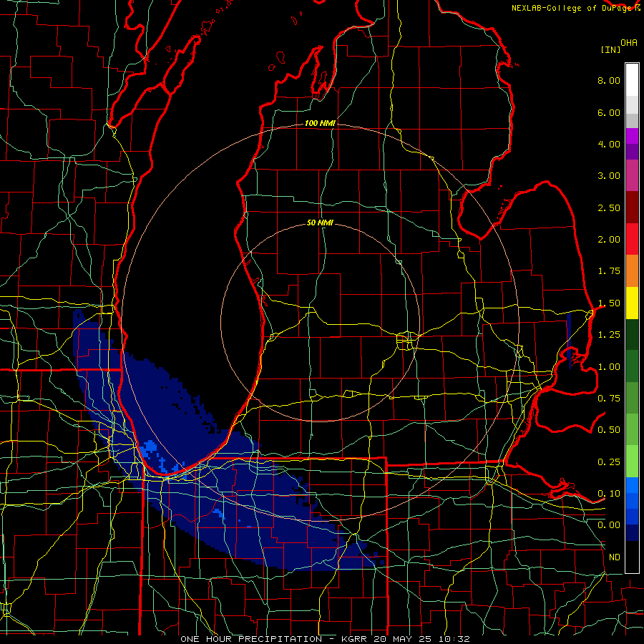Click the 100 NMI range ring label

click(320, 123)
